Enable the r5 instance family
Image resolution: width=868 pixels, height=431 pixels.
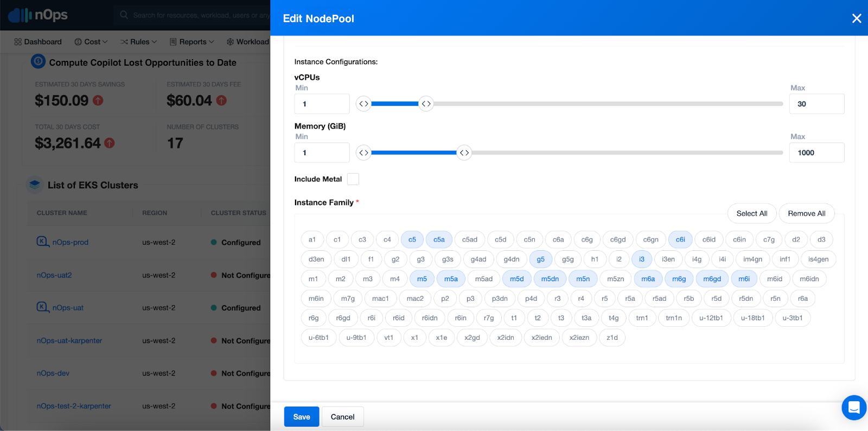pos(605,298)
